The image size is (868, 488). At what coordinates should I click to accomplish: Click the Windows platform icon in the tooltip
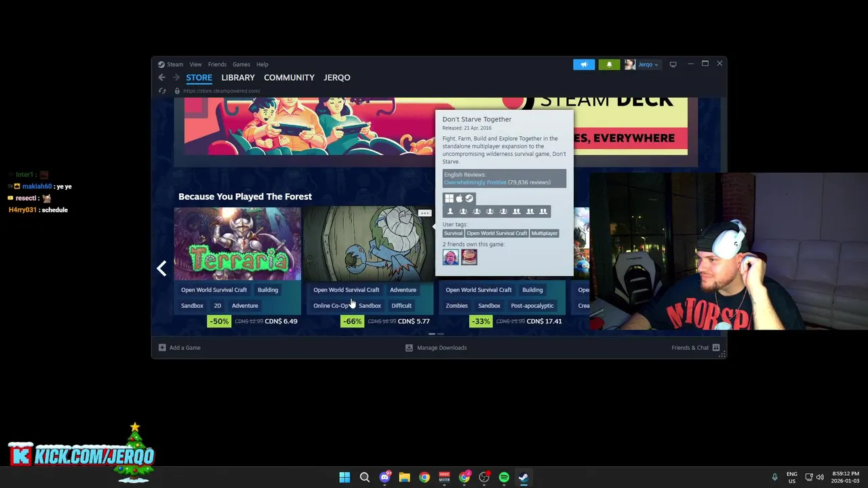click(x=449, y=199)
